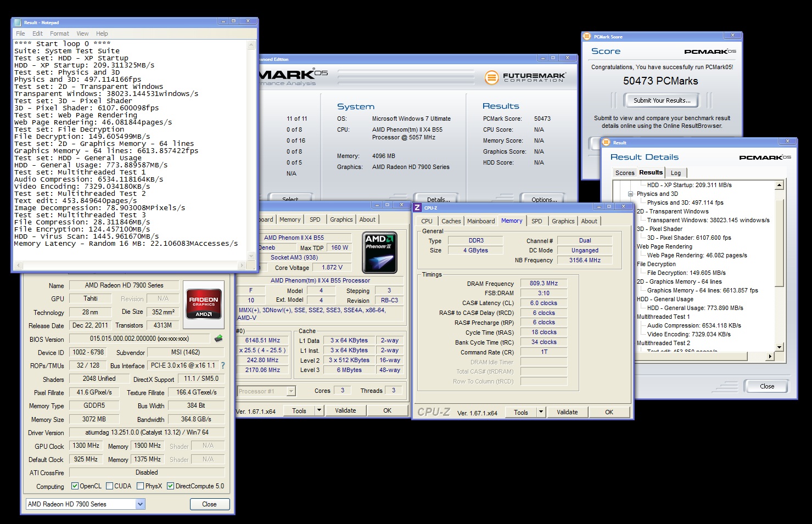Click the Result Details vertical scrollbar up arrow
The width and height of the screenshot is (812, 524).
tap(779, 185)
